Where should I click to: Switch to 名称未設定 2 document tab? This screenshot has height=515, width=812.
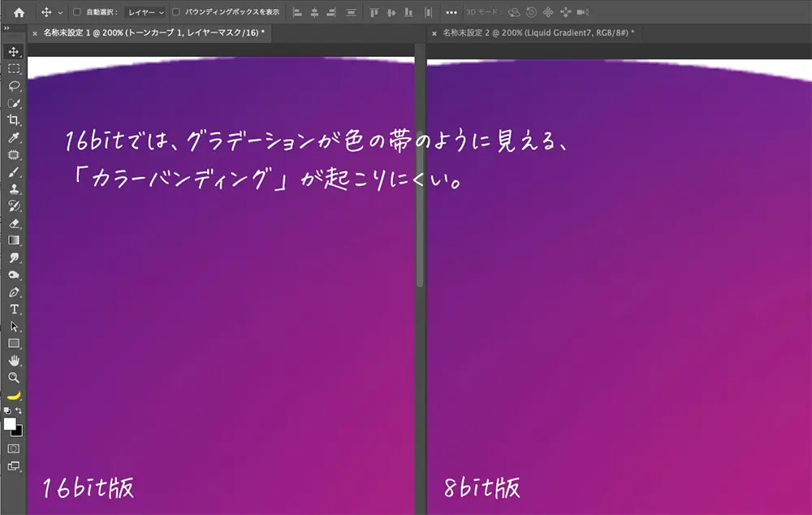pos(538,32)
